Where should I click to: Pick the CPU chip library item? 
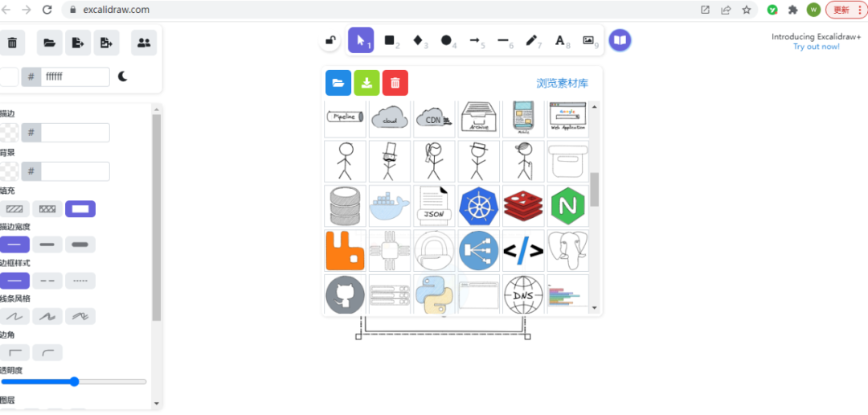(390, 250)
